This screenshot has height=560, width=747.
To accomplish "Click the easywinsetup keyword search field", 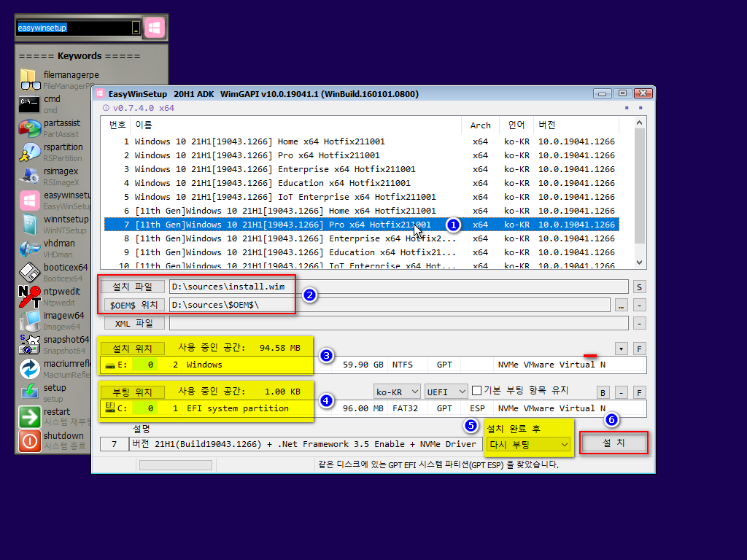I will tap(74, 28).
